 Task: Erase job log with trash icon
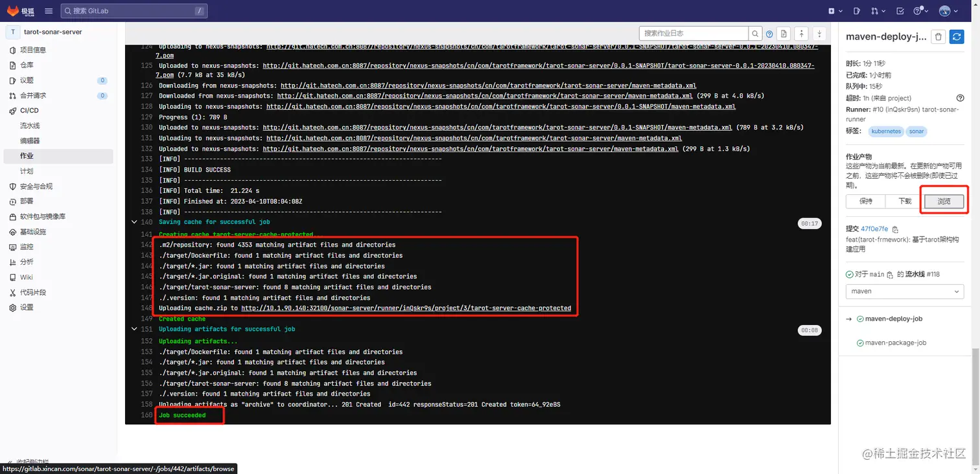[x=938, y=38]
